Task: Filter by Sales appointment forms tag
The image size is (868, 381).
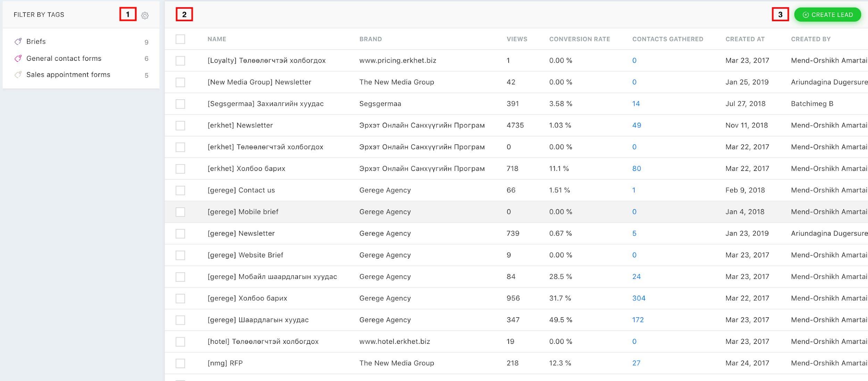Action: (x=68, y=75)
